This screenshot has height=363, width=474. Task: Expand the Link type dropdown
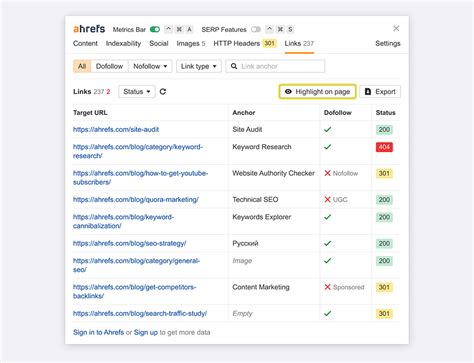(199, 66)
